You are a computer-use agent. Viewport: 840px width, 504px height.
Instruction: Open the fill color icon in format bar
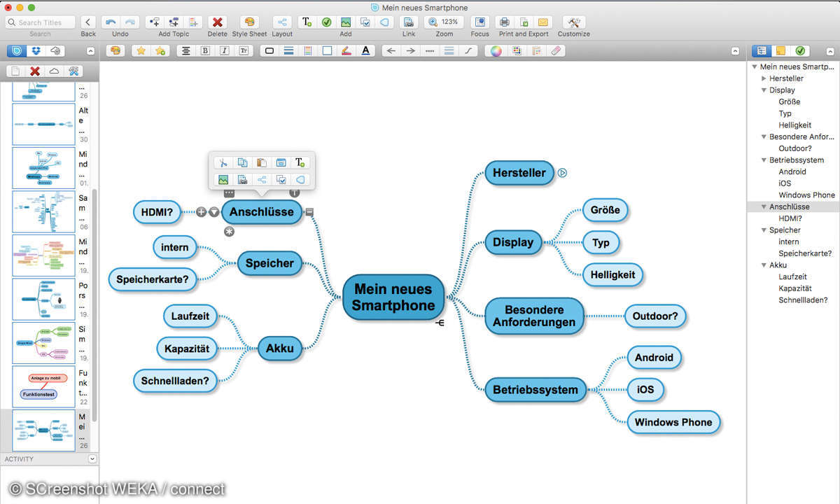pos(327,50)
